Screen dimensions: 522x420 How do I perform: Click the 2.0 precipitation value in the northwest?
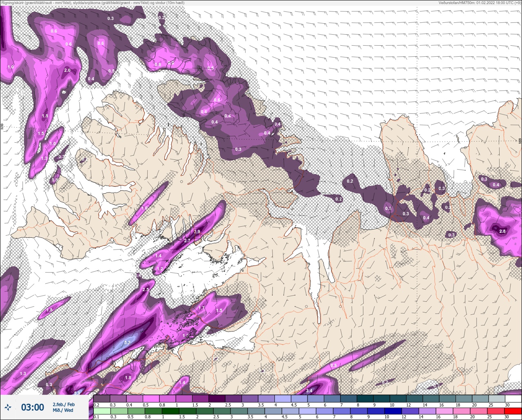67,70
